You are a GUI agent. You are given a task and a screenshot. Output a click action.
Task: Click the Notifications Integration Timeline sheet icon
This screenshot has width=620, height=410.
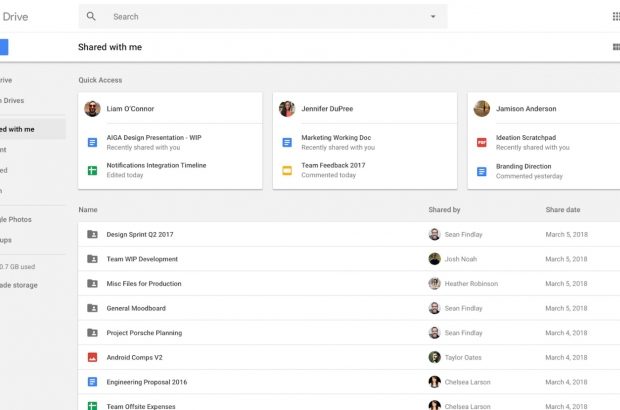[92, 170]
